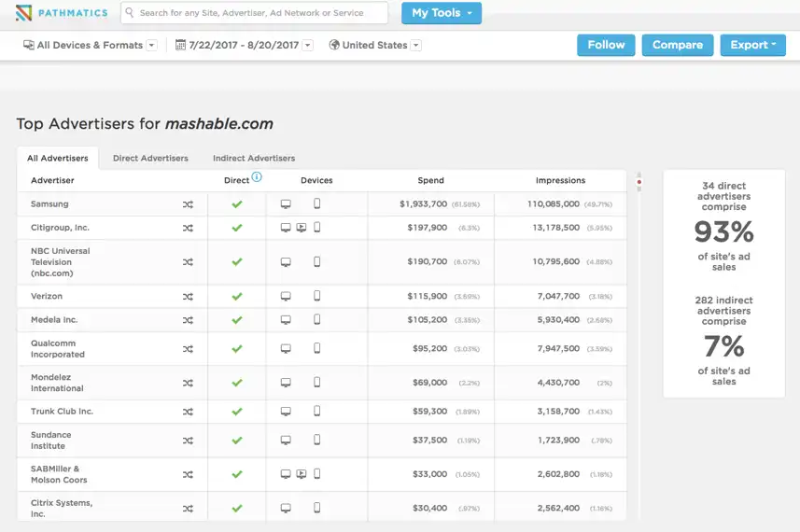Click the Follow button
Viewport: 800px width, 532px height.
click(x=606, y=45)
